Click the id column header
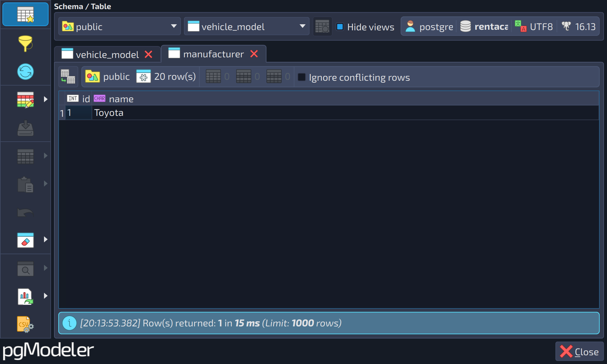 pyautogui.click(x=79, y=99)
